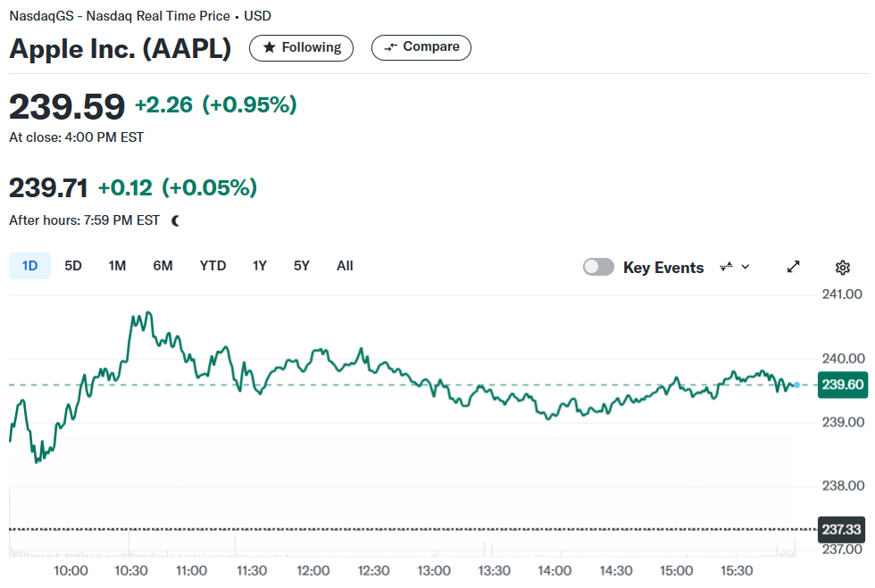Click the 241.00 price axis label
The image size is (875, 588).
point(842,294)
